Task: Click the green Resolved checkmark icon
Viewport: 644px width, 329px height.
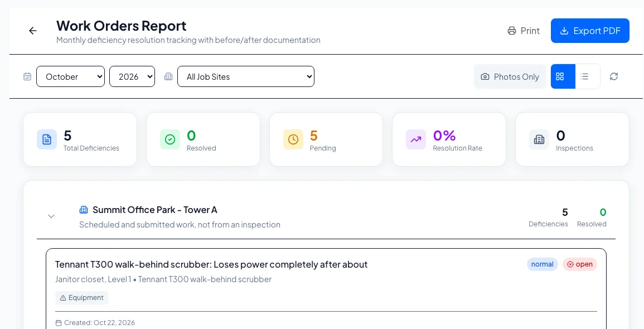Action: pyautogui.click(x=170, y=139)
